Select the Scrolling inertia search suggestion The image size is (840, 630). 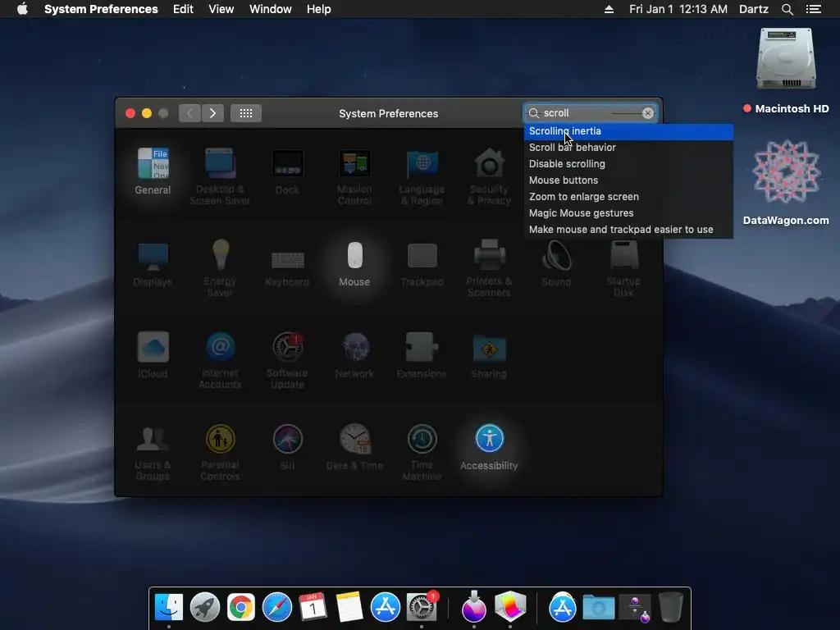tap(628, 131)
